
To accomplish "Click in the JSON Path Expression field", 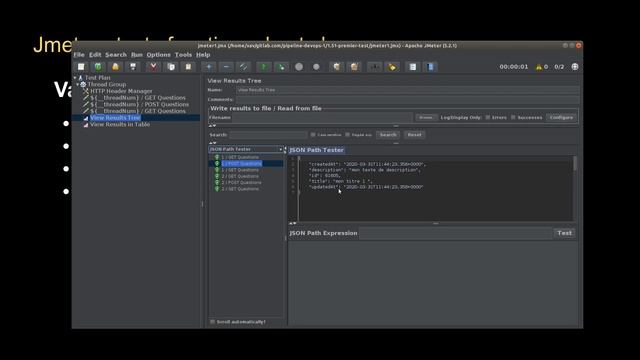I will click(x=456, y=233).
